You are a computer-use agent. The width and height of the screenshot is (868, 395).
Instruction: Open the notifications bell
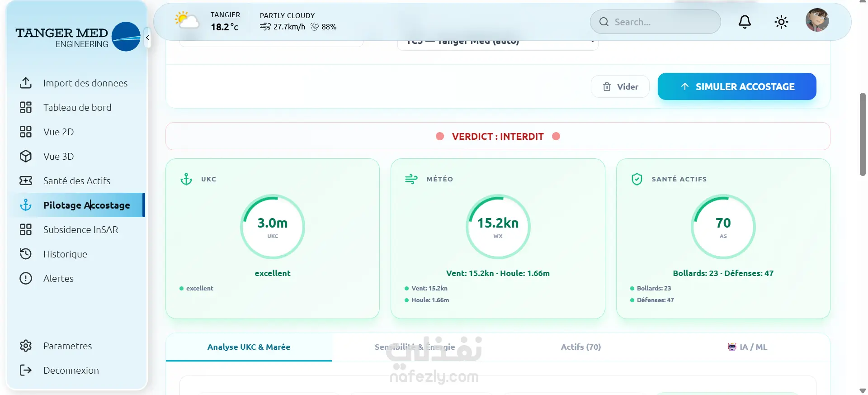coord(745,22)
